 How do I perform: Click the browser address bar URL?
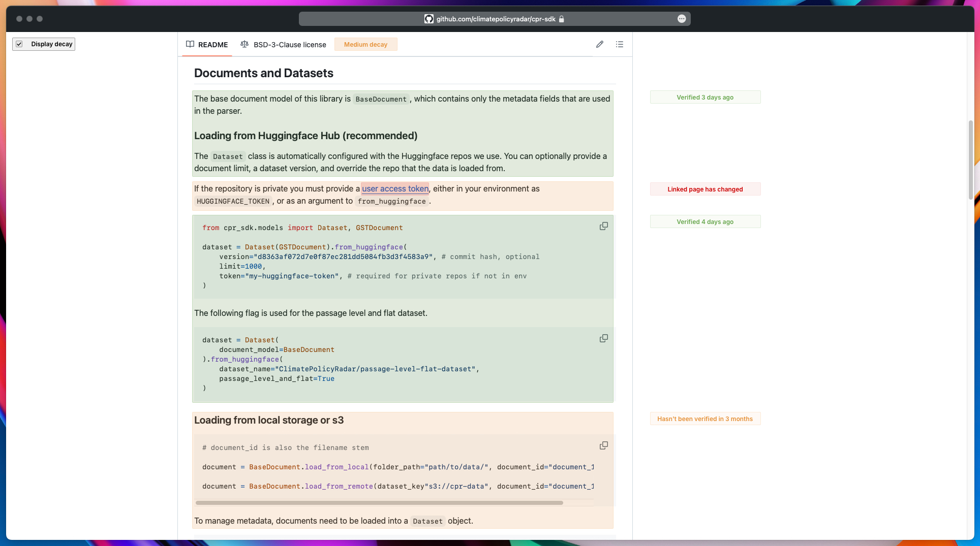(496, 19)
